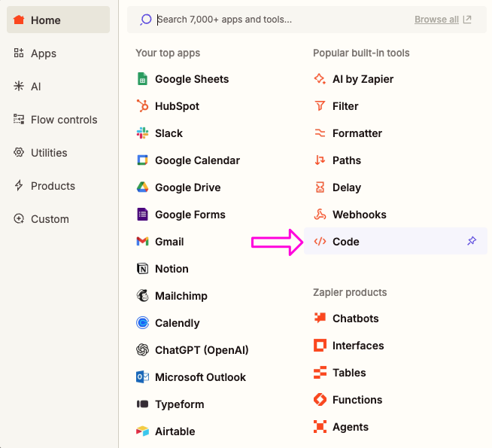Choose Airtable from top apps
Screen dimensions: 492x448
[x=175, y=431]
